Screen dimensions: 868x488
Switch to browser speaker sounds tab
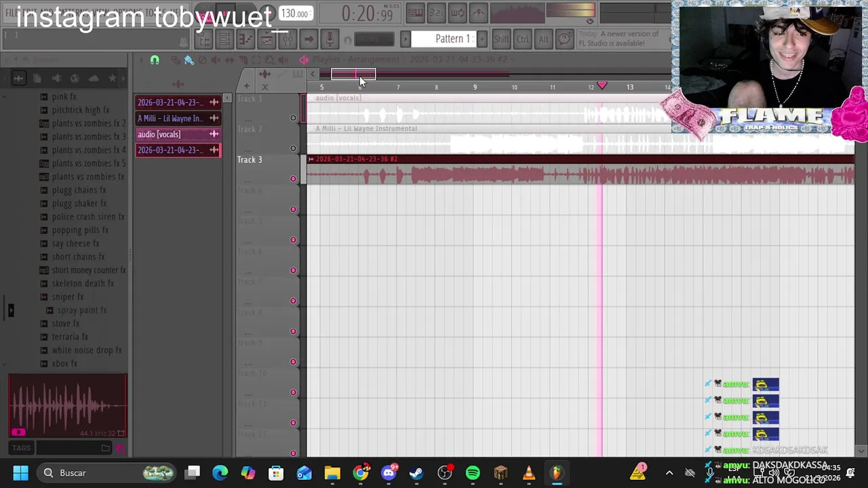[x=56, y=79]
